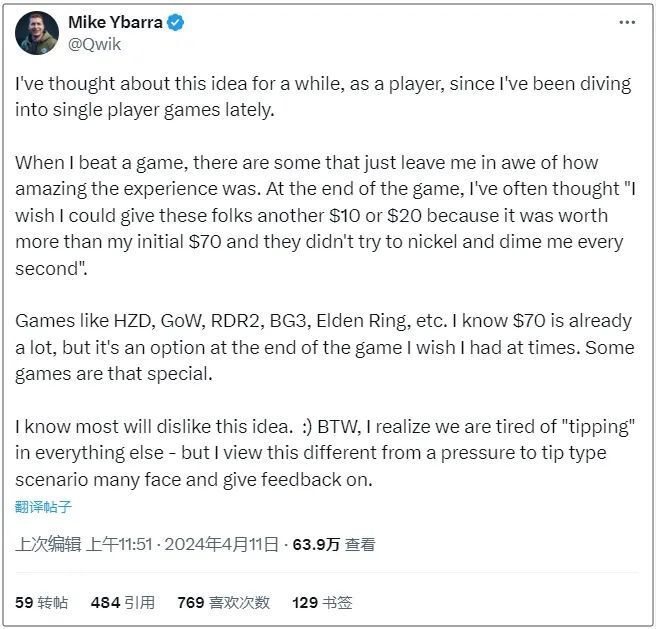Screen dimensions: 656x629
Task: Click 翻译帖子 to translate the post
Action: [x=43, y=506]
